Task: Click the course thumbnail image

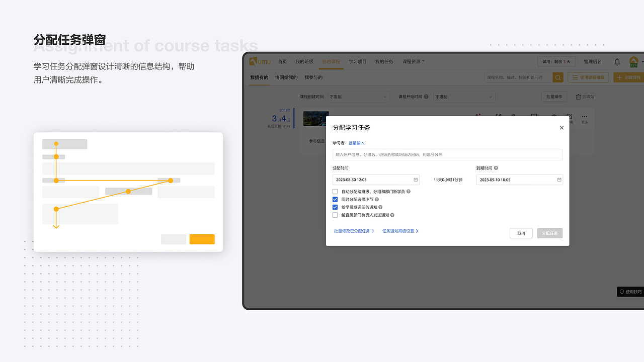Action: click(316, 119)
